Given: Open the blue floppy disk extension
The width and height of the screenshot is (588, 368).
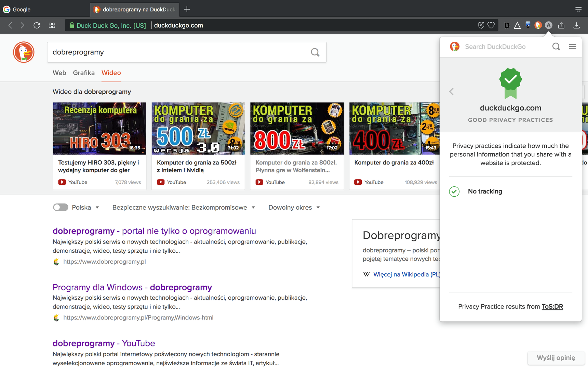Looking at the screenshot, I should 528,25.
